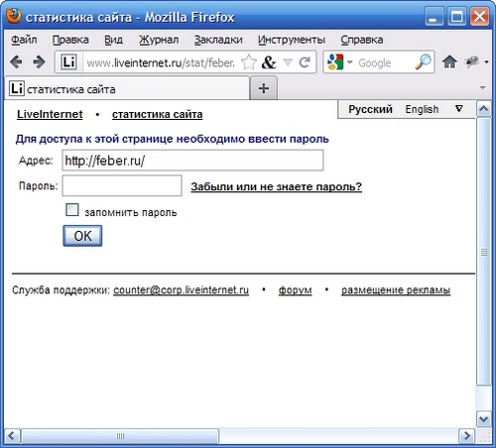Click the horizontal scrollbar left arrow

pyautogui.click(x=12, y=436)
